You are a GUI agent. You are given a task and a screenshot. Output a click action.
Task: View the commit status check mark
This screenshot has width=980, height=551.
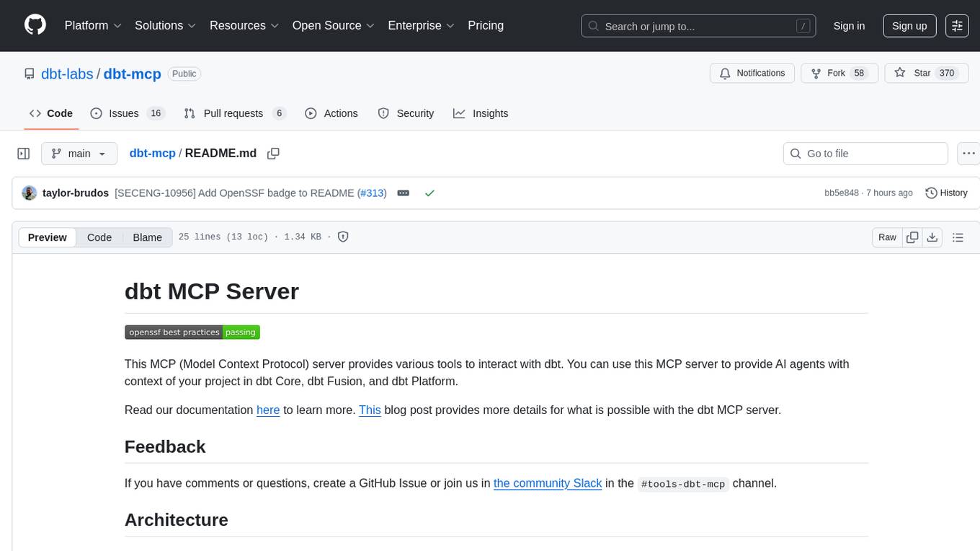coord(429,193)
